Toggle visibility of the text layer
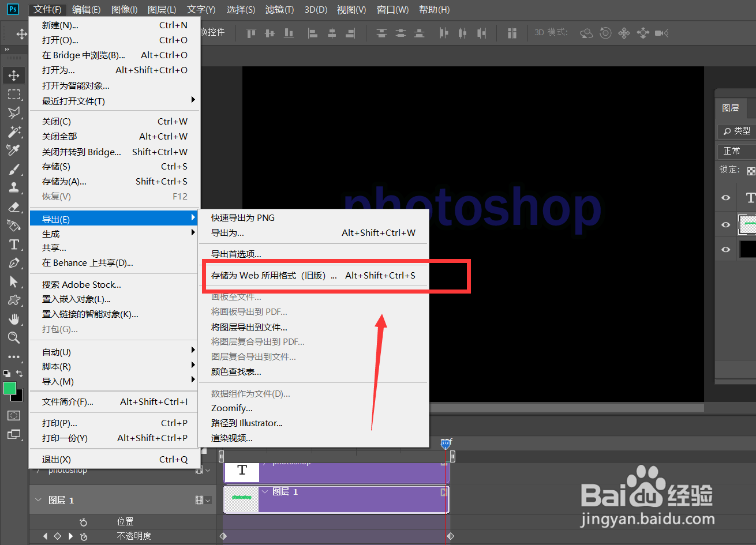Screen dimensions: 756x545 [x=726, y=198]
